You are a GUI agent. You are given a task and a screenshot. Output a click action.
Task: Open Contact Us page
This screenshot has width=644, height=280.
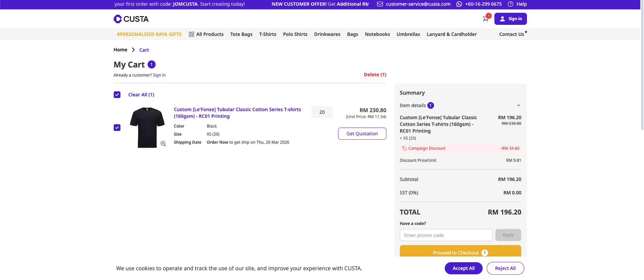click(512, 34)
